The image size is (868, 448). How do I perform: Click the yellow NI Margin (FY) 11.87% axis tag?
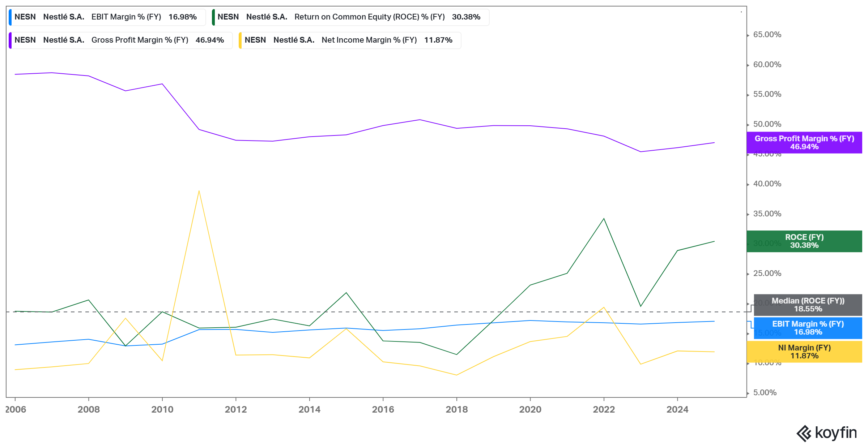pos(804,352)
